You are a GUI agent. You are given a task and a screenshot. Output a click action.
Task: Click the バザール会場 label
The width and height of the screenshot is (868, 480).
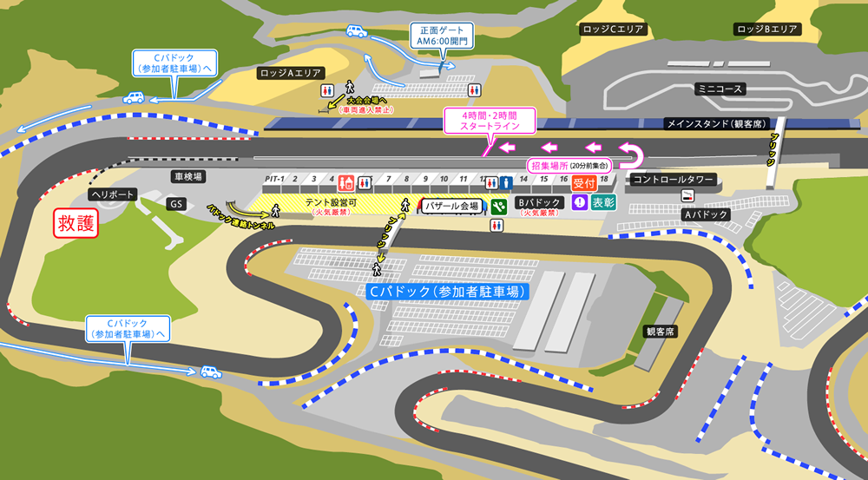point(451,207)
